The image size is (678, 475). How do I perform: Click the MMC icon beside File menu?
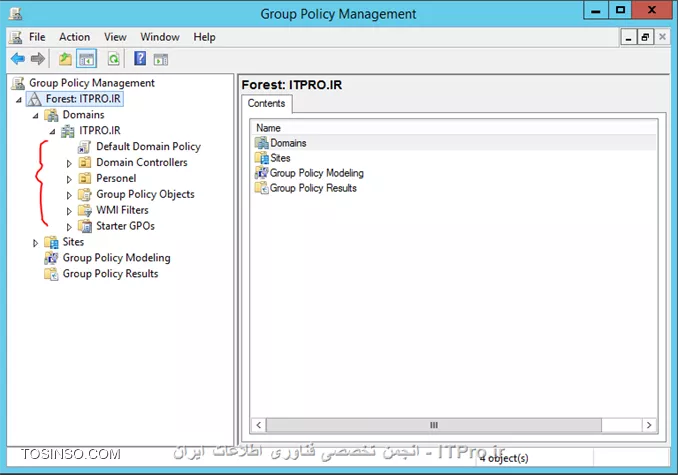pos(16,37)
